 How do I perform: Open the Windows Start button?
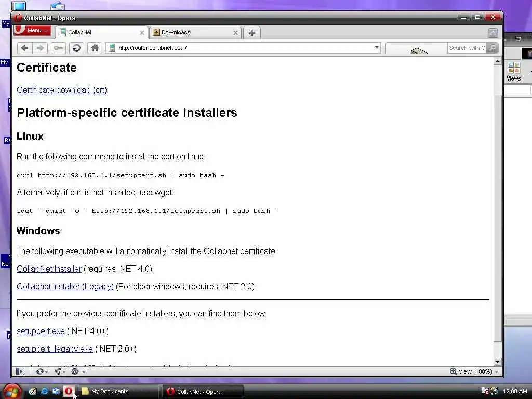[12, 392]
